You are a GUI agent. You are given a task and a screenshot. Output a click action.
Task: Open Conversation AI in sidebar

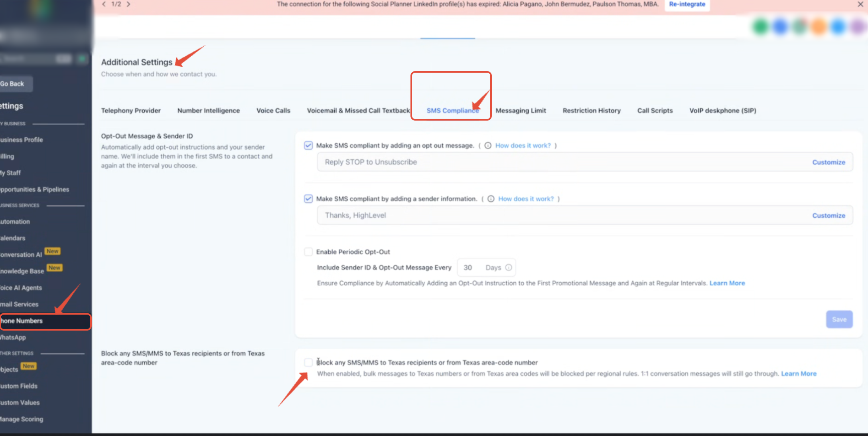coord(21,255)
